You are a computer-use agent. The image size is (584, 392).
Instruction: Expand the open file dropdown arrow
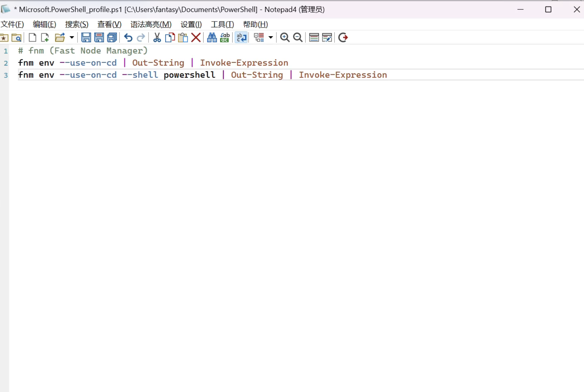72,38
